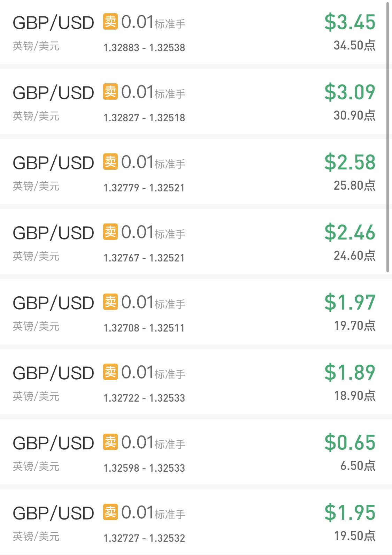
Task: Click the sell icon on the $0.65 trade
Action: pos(110,442)
